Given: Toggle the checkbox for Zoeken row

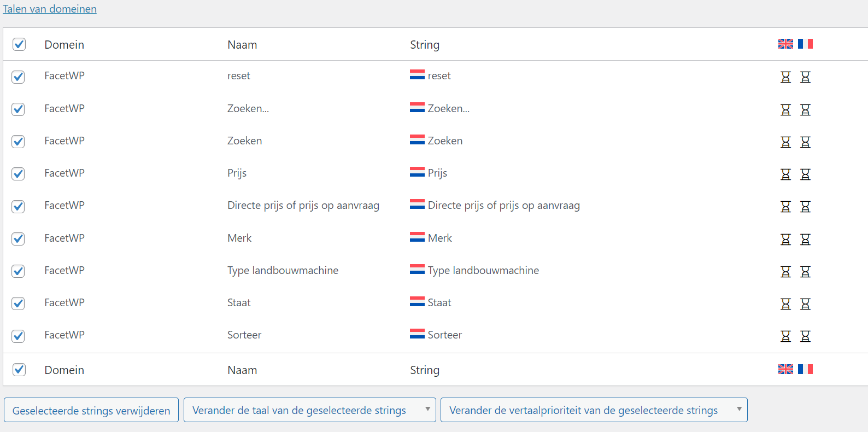Looking at the screenshot, I should 19,142.
